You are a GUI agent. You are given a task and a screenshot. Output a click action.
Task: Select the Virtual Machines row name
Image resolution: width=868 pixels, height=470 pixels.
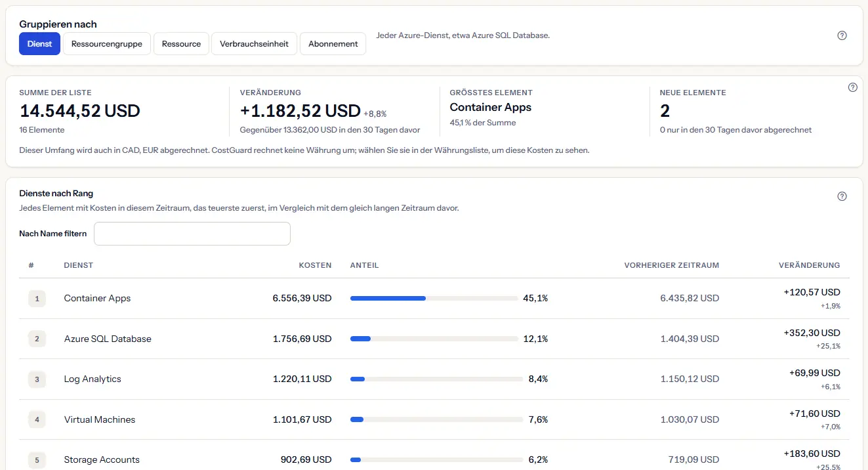point(100,419)
